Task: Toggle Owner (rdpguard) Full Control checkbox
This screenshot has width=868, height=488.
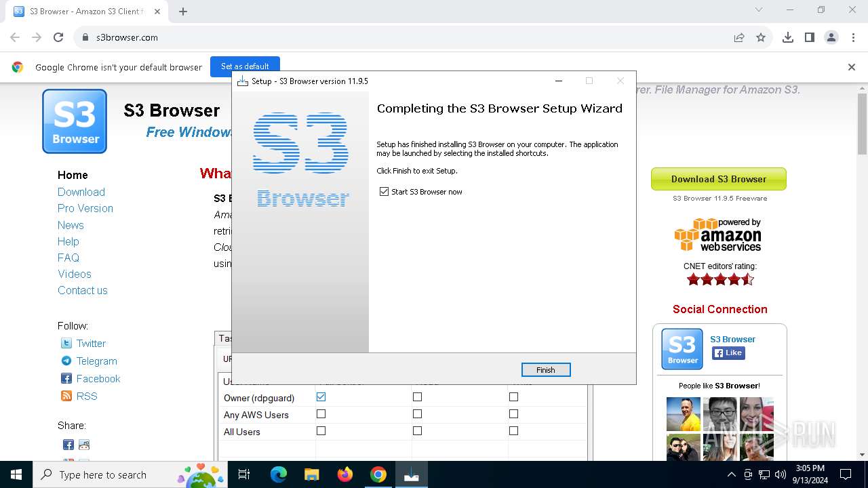Action: coord(321,397)
